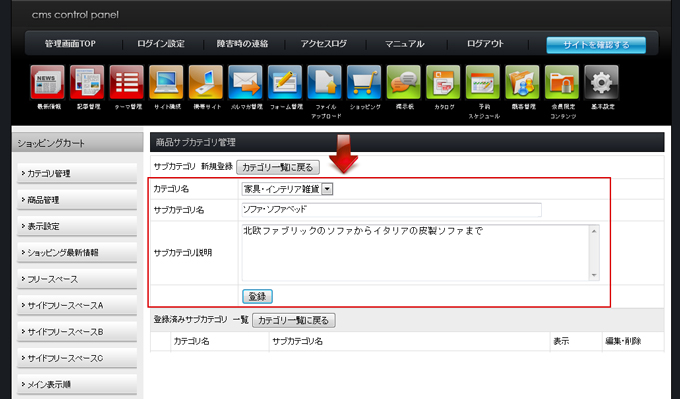Open the ファイルアップロード icon
The image size is (680, 399).
point(324,82)
